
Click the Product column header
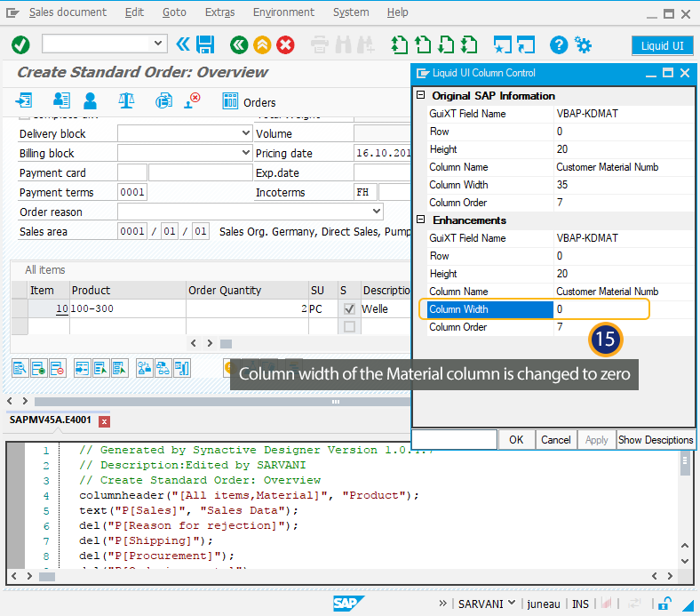tap(128, 291)
